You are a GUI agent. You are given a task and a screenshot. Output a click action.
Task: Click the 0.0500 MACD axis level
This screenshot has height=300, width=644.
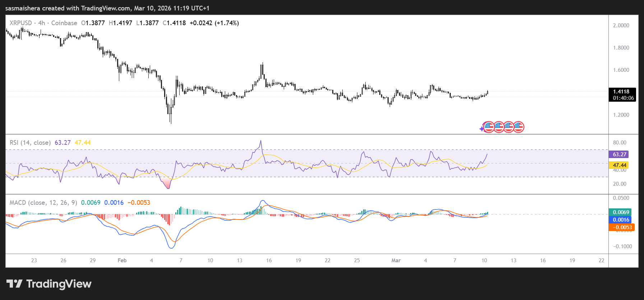(621, 198)
